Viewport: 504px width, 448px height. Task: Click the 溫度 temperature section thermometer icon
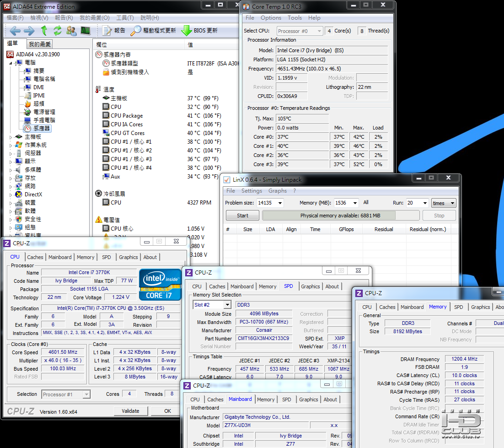tap(98, 89)
